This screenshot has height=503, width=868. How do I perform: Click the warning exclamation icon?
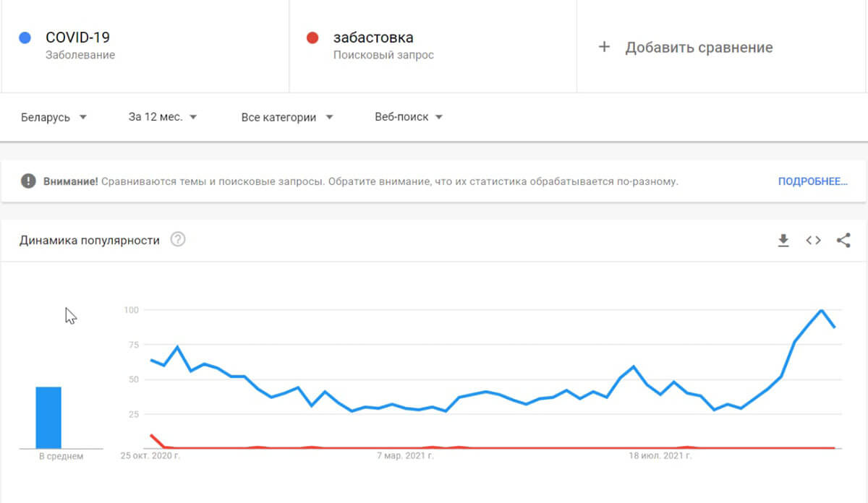click(x=28, y=181)
